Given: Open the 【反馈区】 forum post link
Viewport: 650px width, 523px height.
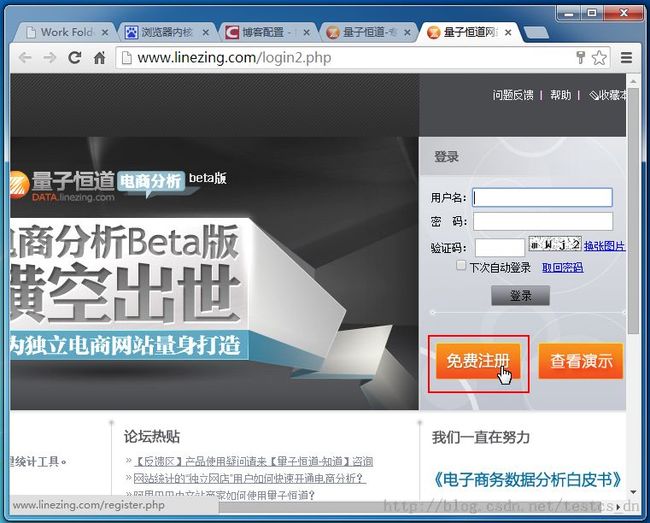Looking at the screenshot, I should tap(254, 461).
